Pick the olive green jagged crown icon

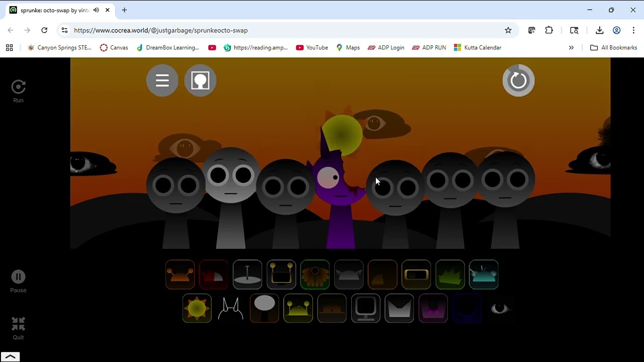pyautogui.click(x=450, y=275)
